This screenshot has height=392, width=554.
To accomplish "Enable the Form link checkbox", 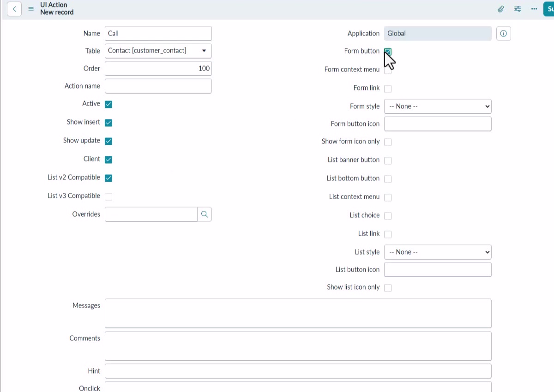I will pos(388,89).
